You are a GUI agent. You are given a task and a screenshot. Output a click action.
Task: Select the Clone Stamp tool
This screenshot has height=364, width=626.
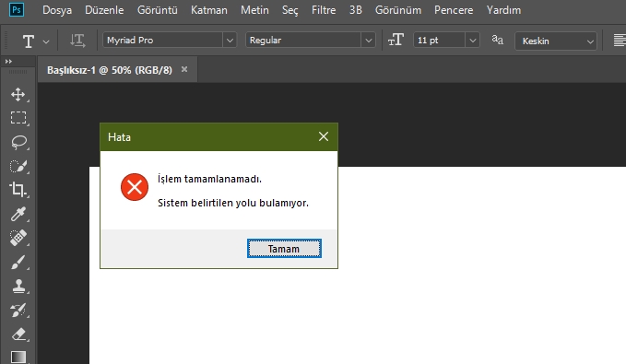tap(18, 287)
